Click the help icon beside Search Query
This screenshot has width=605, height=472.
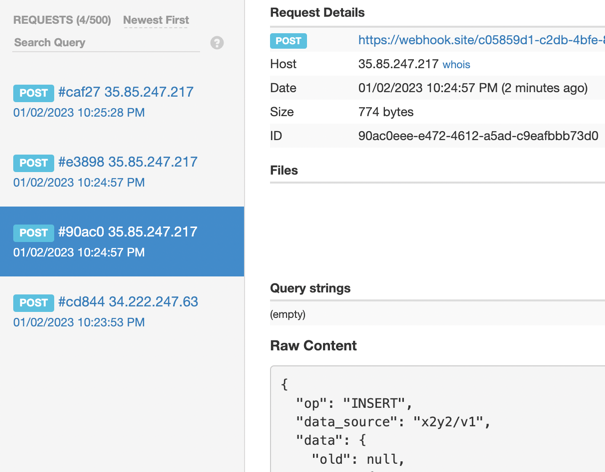(x=217, y=43)
